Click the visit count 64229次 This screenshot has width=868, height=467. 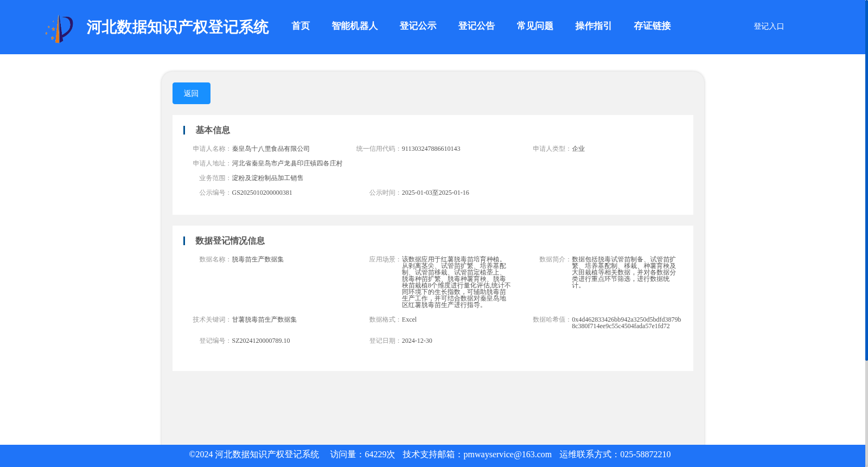tap(380, 455)
